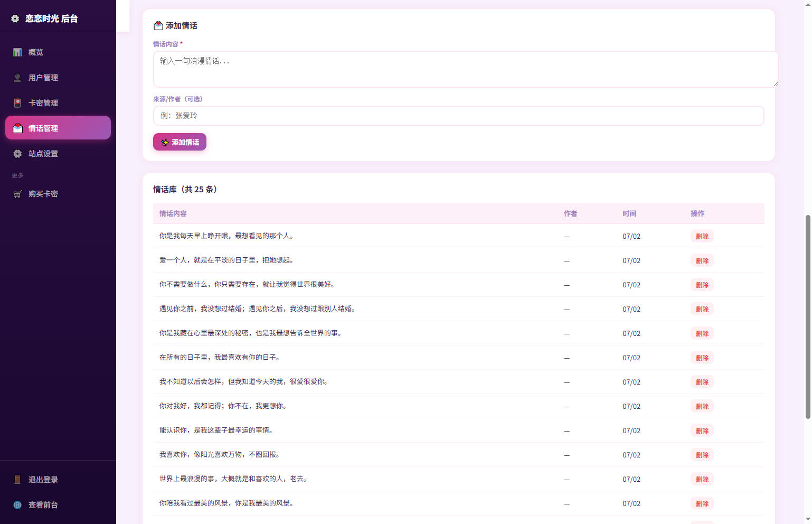This screenshot has width=812, height=524.
Task: Click the gear icon beside 恋恋时光 后台
Action: [x=15, y=18]
